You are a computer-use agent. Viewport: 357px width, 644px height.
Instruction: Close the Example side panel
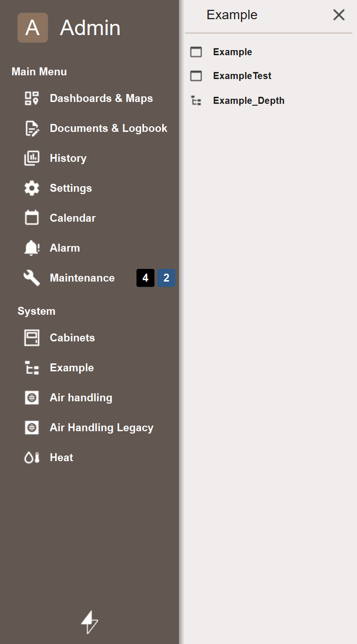pos(339,15)
